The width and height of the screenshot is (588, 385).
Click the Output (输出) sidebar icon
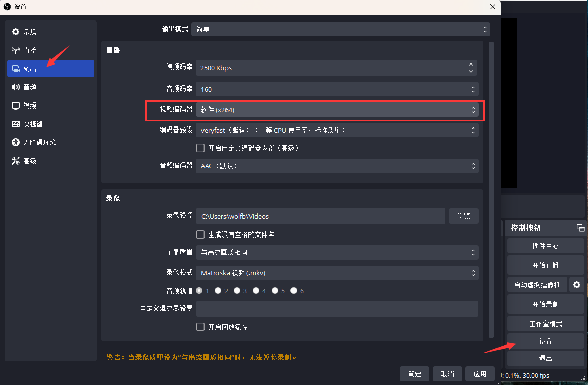pos(16,69)
